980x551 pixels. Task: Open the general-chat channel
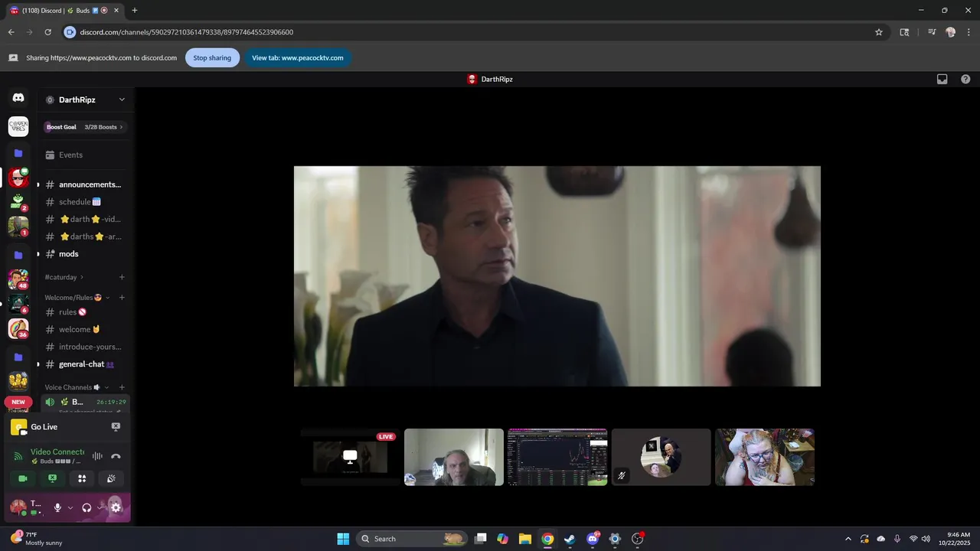coord(85,364)
